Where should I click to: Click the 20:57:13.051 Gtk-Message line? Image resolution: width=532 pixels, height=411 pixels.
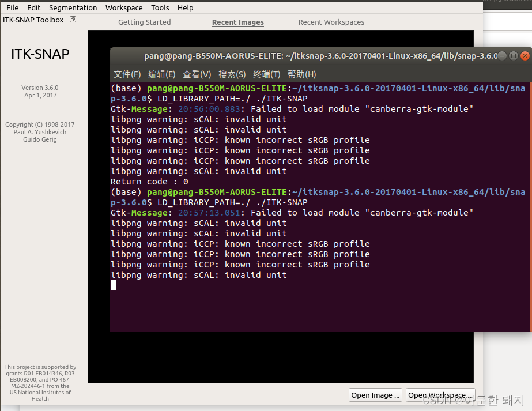[x=292, y=213]
